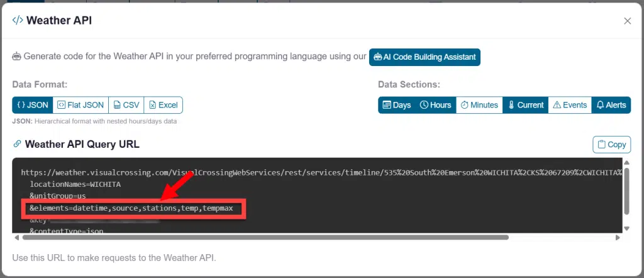This screenshot has width=644, height=278.
Task: Toggle the Days data section
Action: [x=397, y=105]
